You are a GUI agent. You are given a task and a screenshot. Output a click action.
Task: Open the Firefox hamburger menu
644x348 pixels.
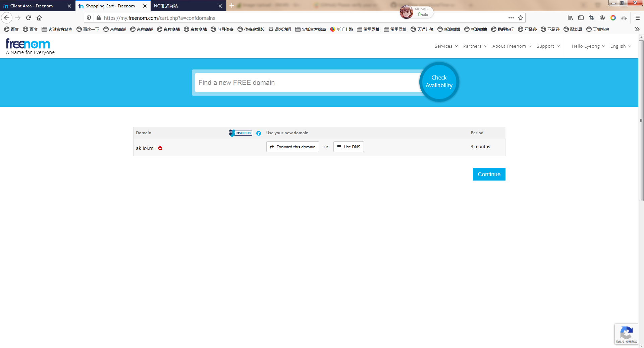638,18
